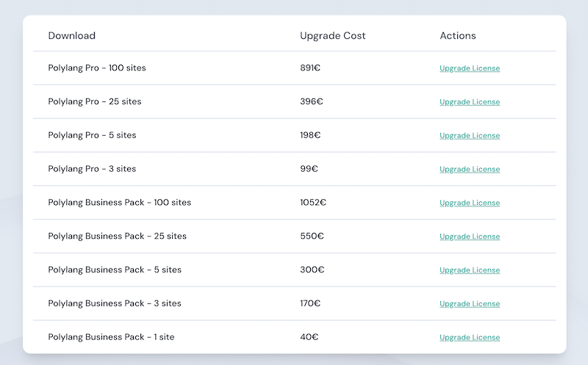
Task: Click the Polylang Business Pack – 1 site label
Action: [x=111, y=337]
